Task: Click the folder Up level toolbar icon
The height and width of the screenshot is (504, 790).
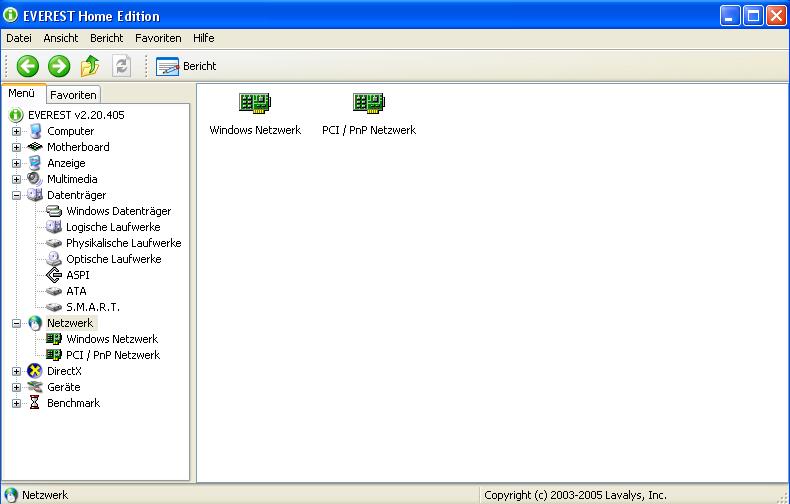Action: click(90, 66)
